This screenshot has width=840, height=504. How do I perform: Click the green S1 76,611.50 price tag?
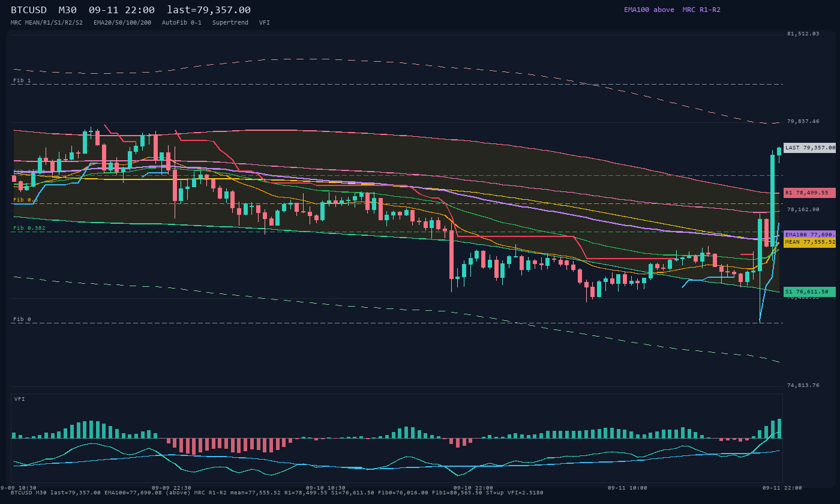(x=810, y=292)
